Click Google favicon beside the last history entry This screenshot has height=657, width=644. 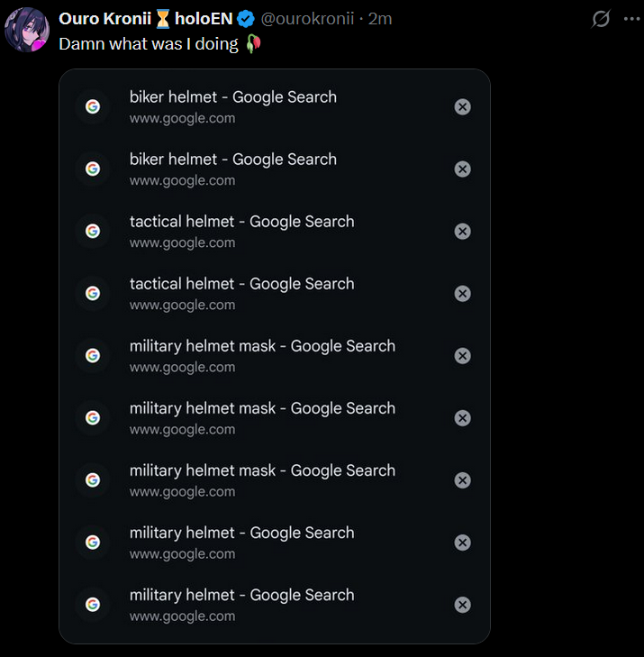pyautogui.click(x=92, y=605)
